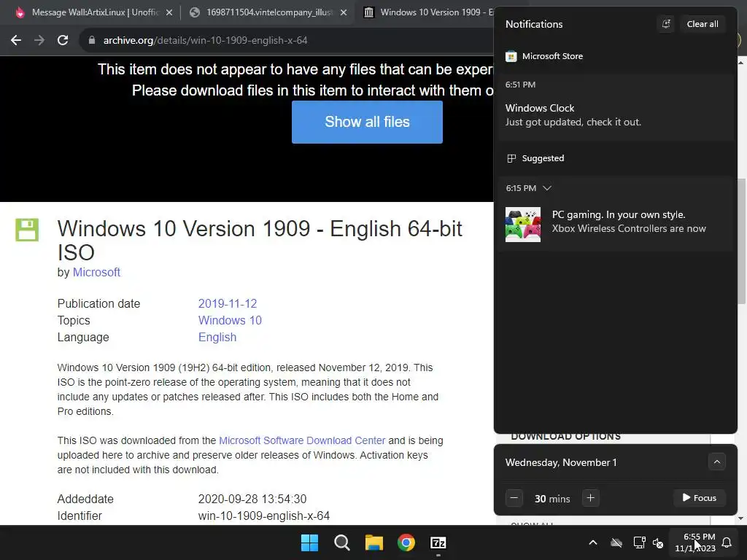Click the Show all files button

click(367, 122)
